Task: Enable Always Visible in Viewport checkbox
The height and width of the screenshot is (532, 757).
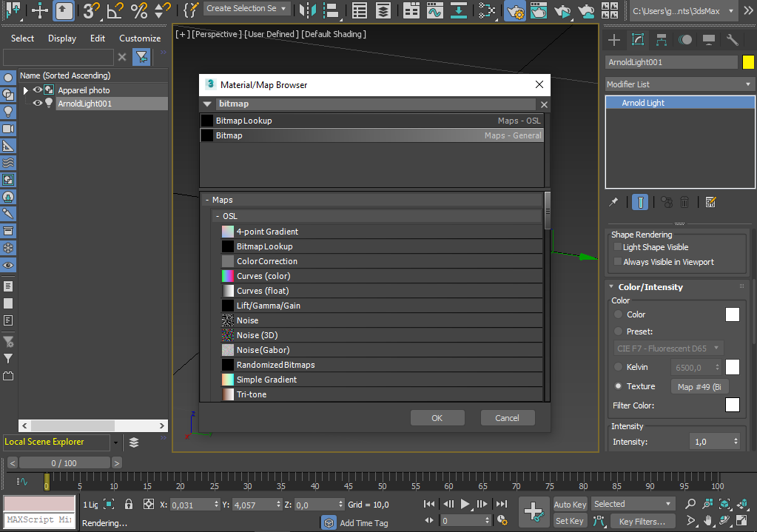Action: pos(617,261)
